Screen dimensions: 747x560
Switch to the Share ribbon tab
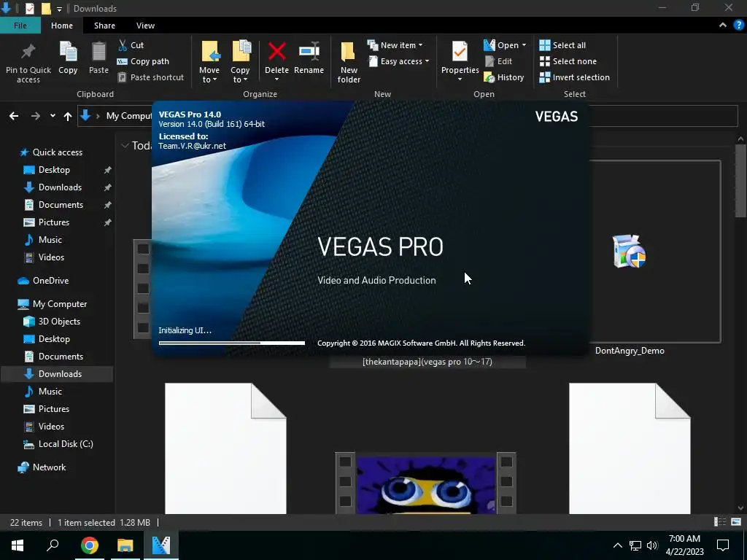(x=104, y=26)
